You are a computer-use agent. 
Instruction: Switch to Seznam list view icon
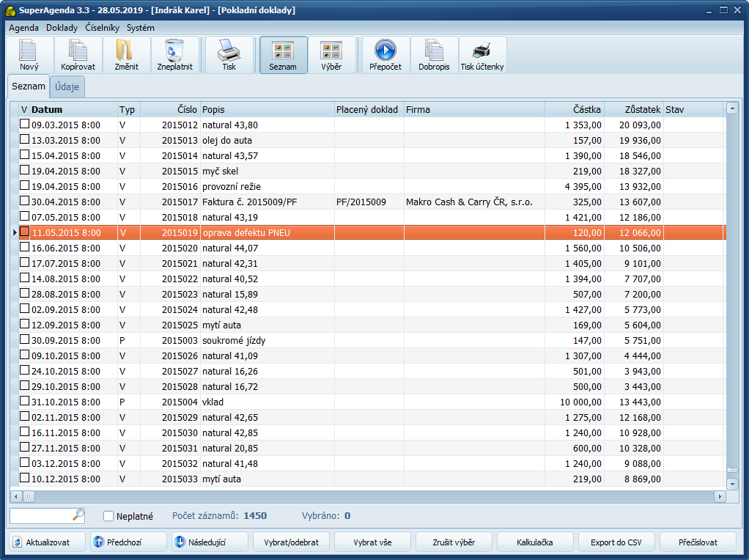(x=283, y=55)
